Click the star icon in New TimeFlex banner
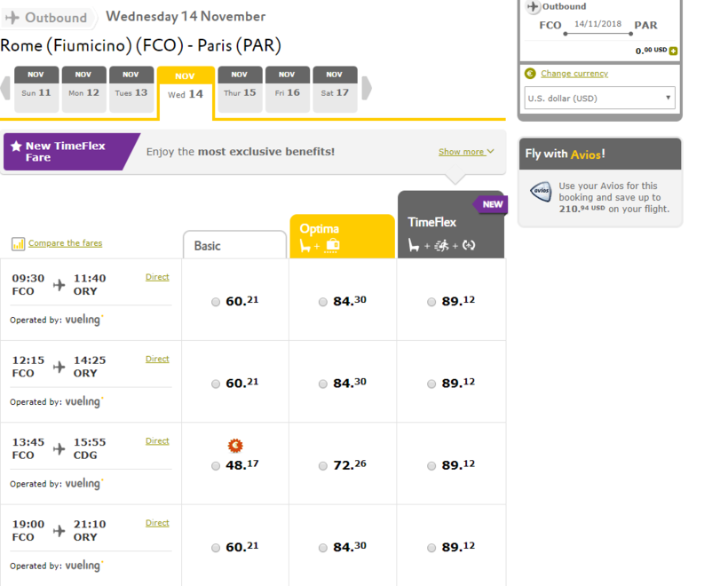728x586 pixels. [16, 146]
